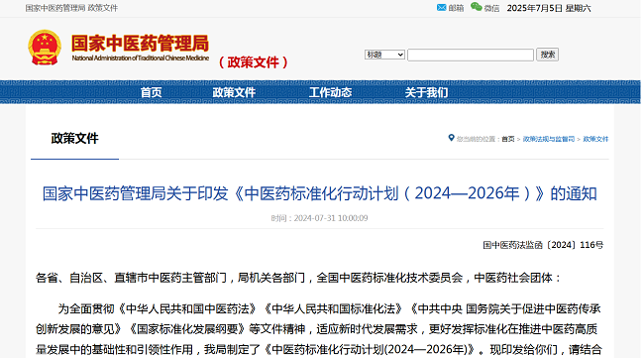Click the top-left 国家中医药管理局 政策文件 text

(x=71, y=8)
